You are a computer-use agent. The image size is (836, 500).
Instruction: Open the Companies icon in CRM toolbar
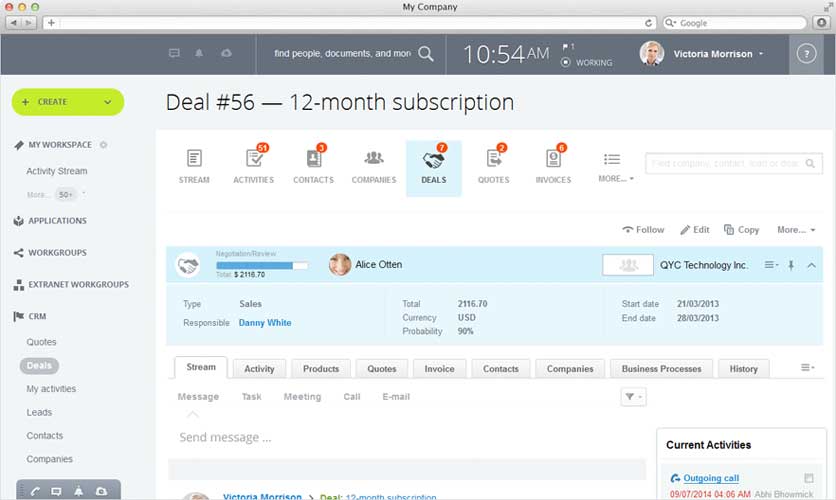(373, 160)
